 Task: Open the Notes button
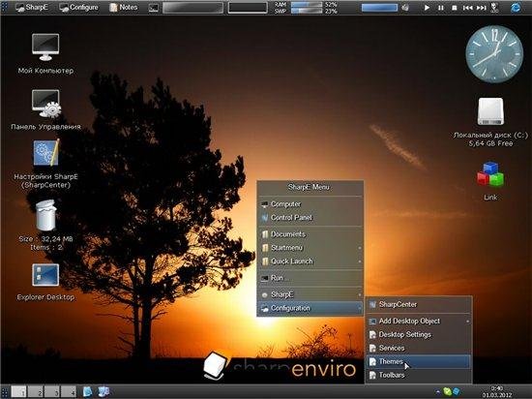pos(124,7)
